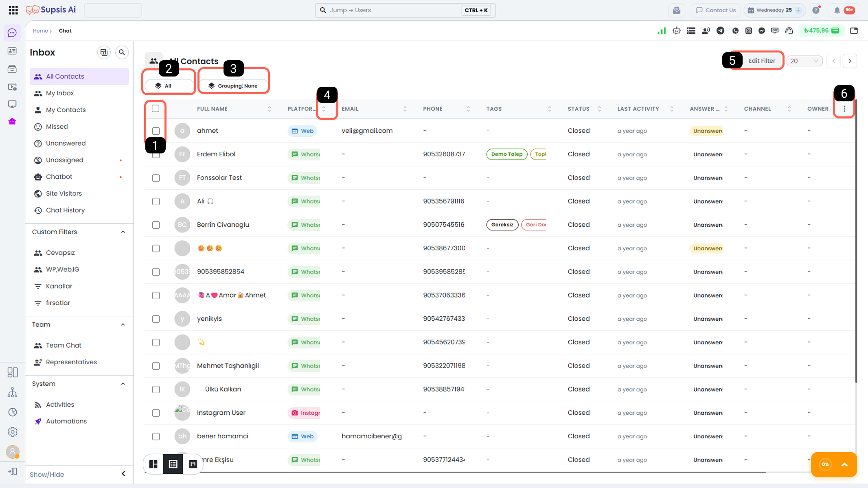Collapse sidebar with Show/Hide arrow
The width and height of the screenshot is (868, 488).
(x=123, y=474)
